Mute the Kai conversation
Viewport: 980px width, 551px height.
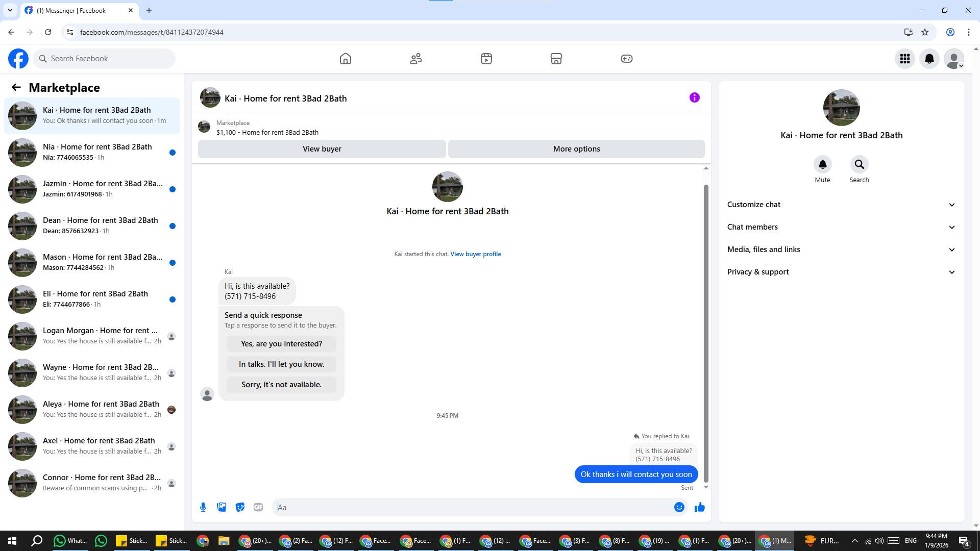tap(822, 164)
